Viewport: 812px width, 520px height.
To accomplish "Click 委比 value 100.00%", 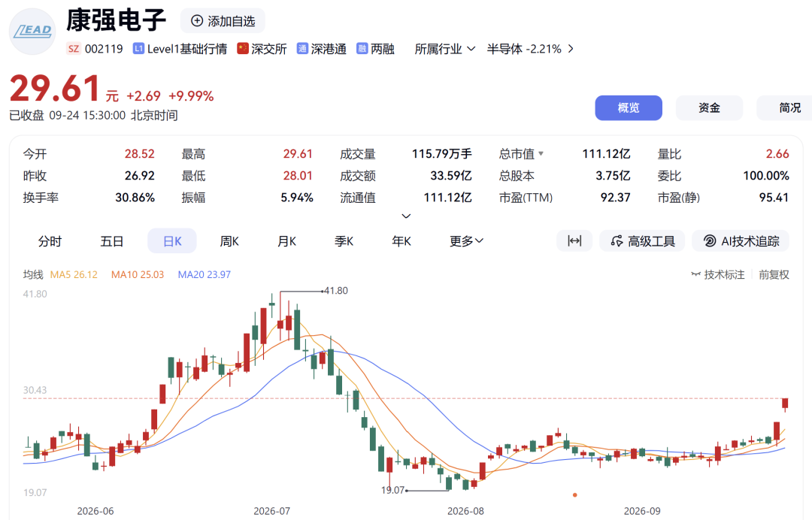I will pyautogui.click(x=766, y=175).
